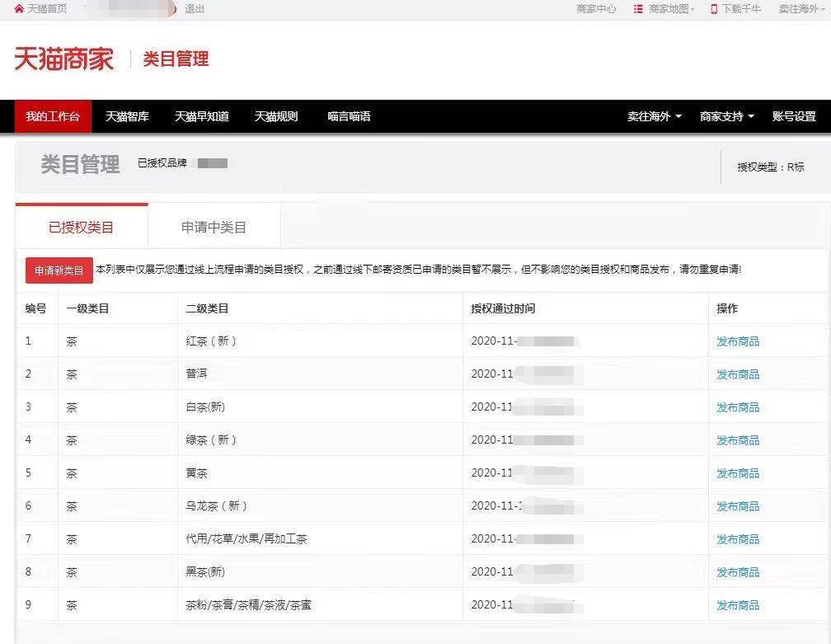
Task: Open 商家中心 in the top bar
Action: click(x=596, y=9)
